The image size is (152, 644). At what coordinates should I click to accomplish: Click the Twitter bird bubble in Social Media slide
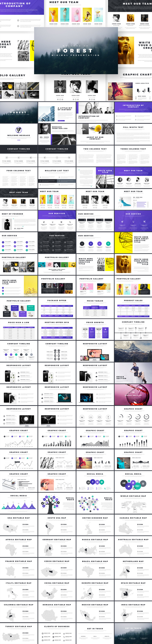[128, 486]
